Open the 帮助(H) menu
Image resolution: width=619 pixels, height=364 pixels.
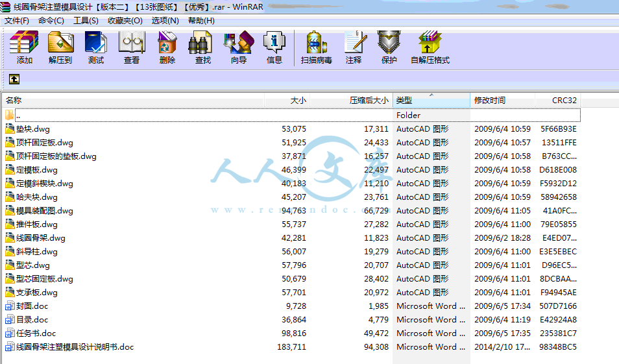coord(201,21)
